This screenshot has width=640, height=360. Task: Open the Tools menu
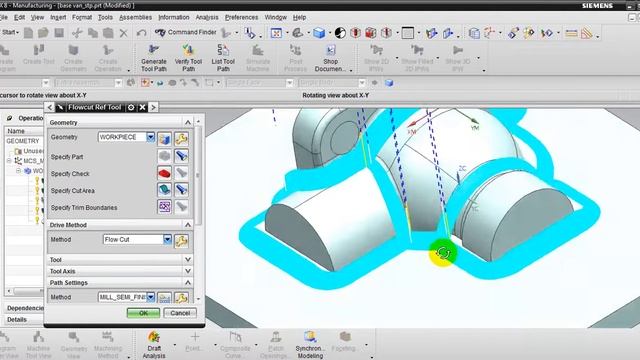pyautogui.click(x=105, y=18)
